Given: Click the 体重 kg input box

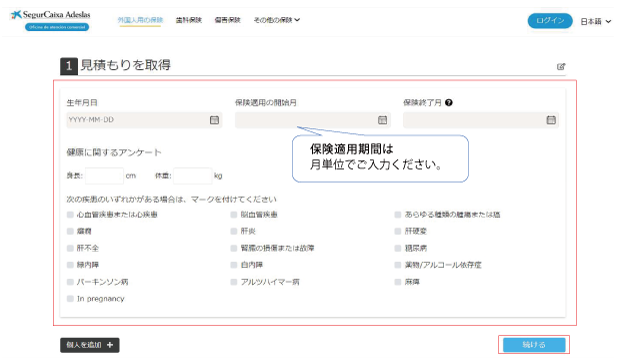Looking at the screenshot, I should tap(193, 176).
